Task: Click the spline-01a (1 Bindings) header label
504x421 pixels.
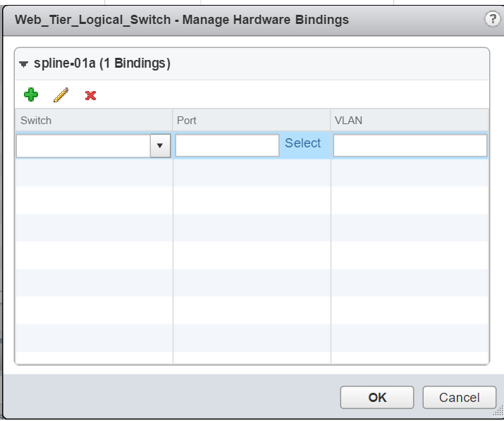Action: 102,63
